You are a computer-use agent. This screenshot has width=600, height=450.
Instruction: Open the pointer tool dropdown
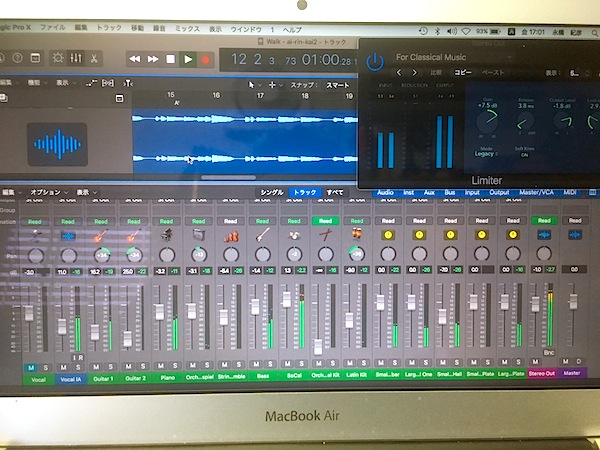(x=254, y=85)
